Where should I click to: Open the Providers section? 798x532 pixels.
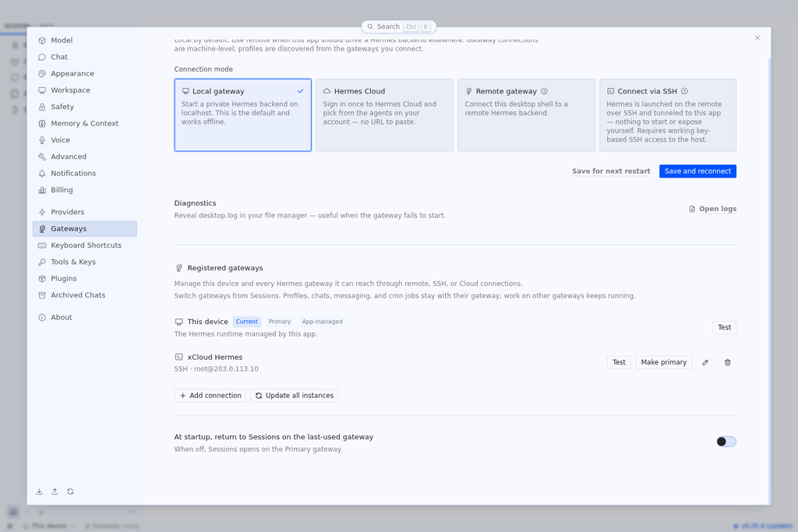84,212
